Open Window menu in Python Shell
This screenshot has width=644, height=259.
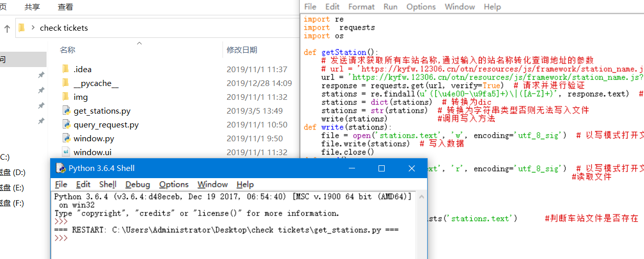tap(213, 184)
